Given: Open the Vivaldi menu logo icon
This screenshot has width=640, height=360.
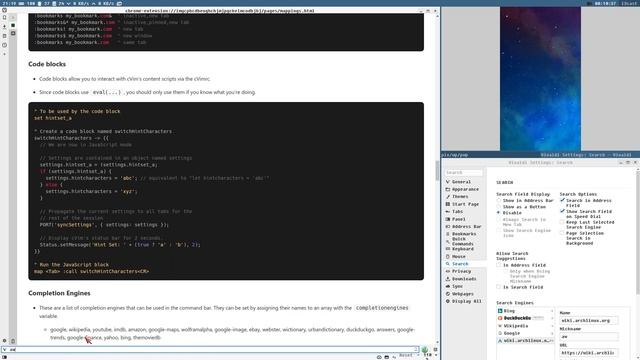Looking at the screenshot, I should pos(4,10).
